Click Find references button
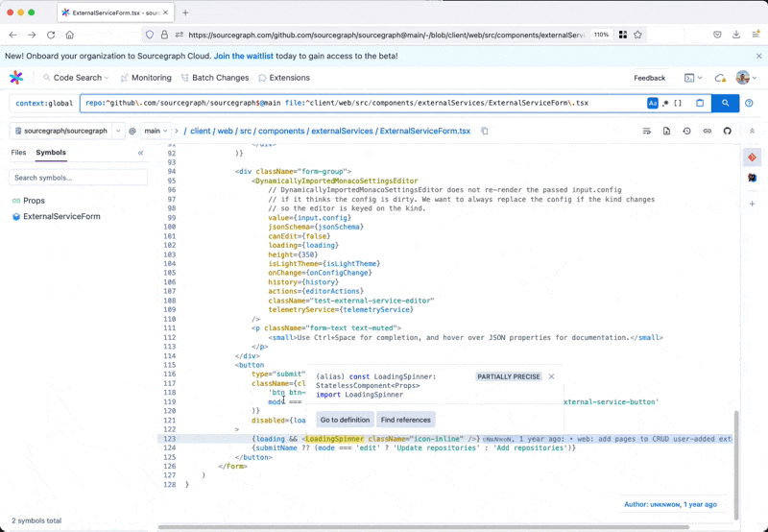 tap(405, 420)
